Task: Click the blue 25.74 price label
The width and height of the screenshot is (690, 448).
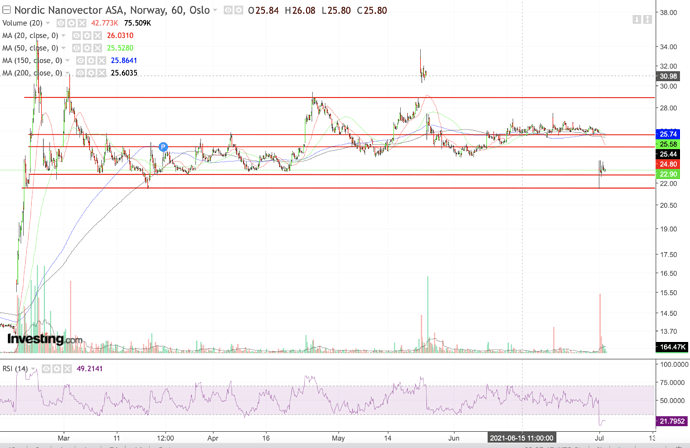Action: 668,134
